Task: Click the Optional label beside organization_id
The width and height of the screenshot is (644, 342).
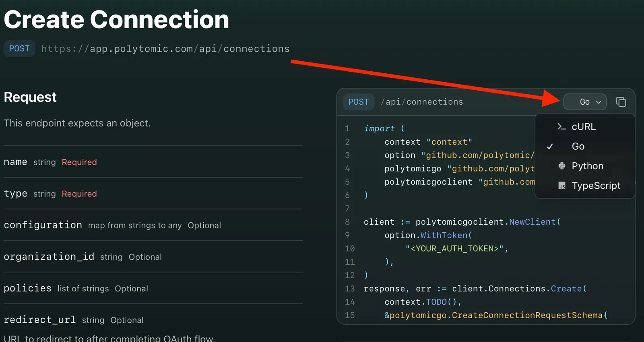Action: tap(145, 257)
